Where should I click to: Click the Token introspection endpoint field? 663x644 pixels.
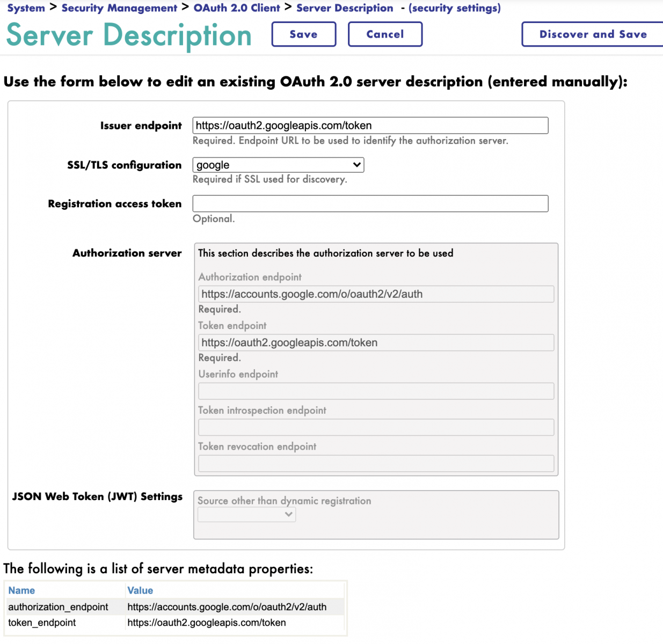coord(376,427)
